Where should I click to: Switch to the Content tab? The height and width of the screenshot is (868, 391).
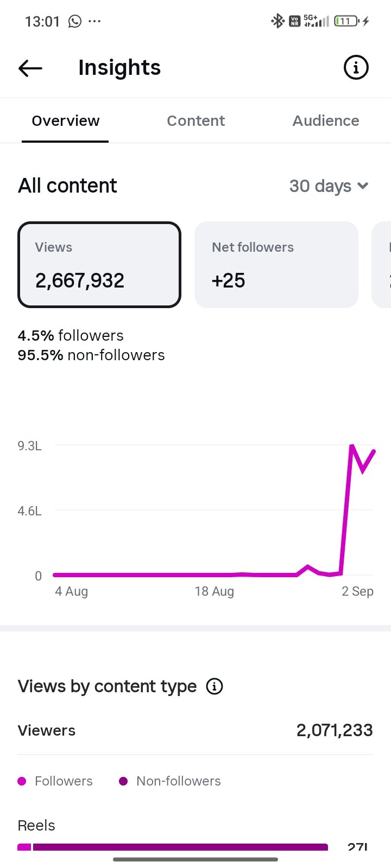(x=195, y=120)
